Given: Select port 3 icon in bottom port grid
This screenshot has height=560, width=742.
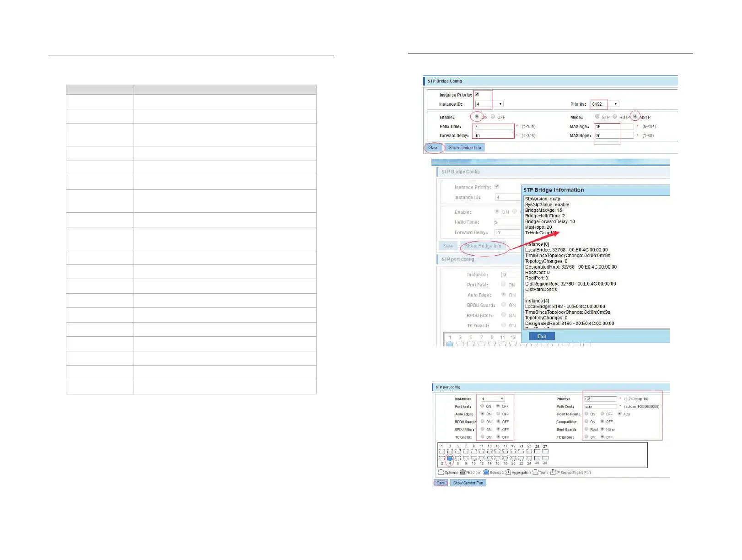Looking at the screenshot, I should 450,451.
